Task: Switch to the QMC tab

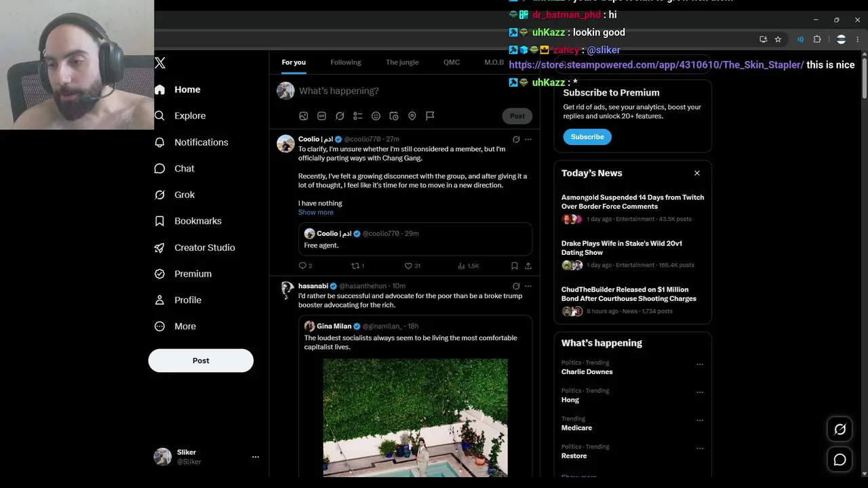Action: click(452, 62)
